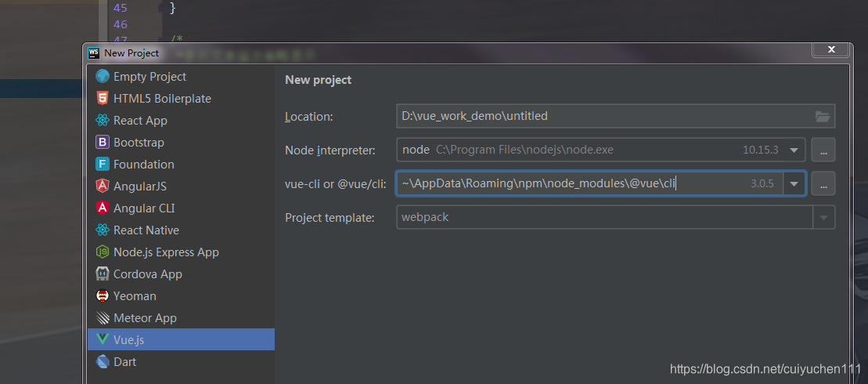Image resolution: width=868 pixels, height=384 pixels.
Task: Click the New project heading
Action: click(x=319, y=80)
